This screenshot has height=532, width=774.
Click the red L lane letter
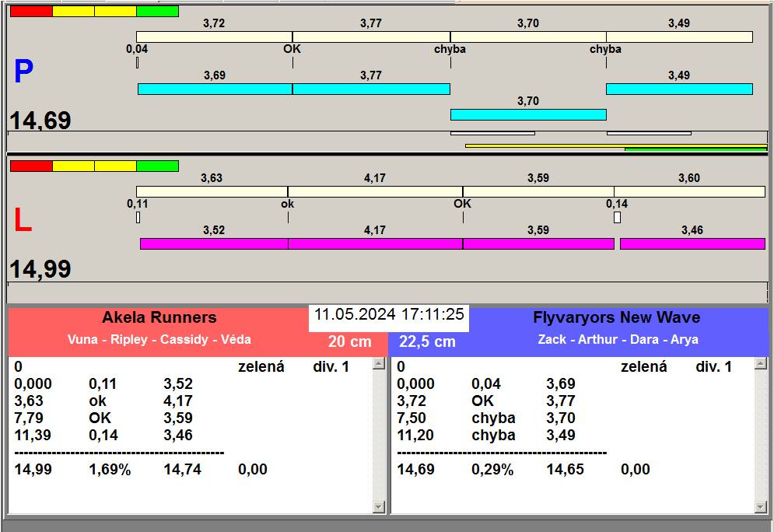(x=23, y=222)
